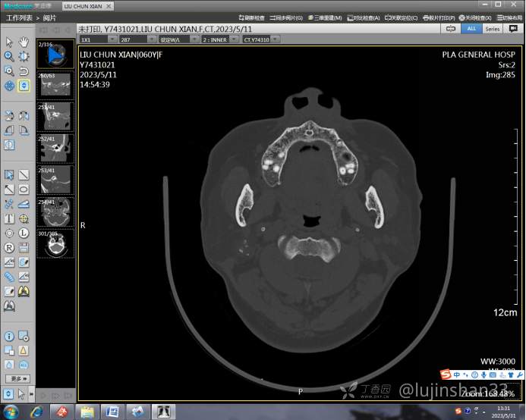Select the hand pan tool
This screenshot has width=526, height=420.
point(24,42)
